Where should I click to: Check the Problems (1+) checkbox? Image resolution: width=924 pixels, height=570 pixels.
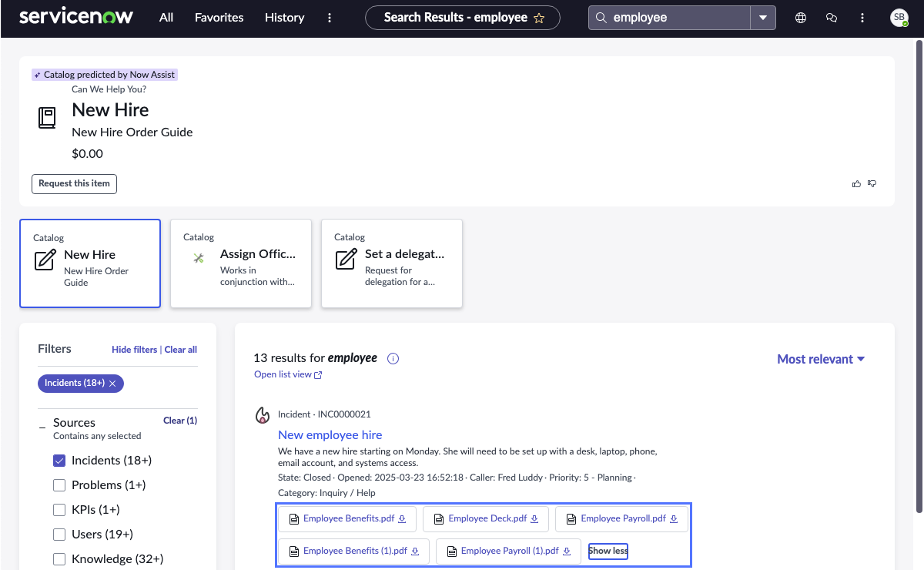[59, 485]
